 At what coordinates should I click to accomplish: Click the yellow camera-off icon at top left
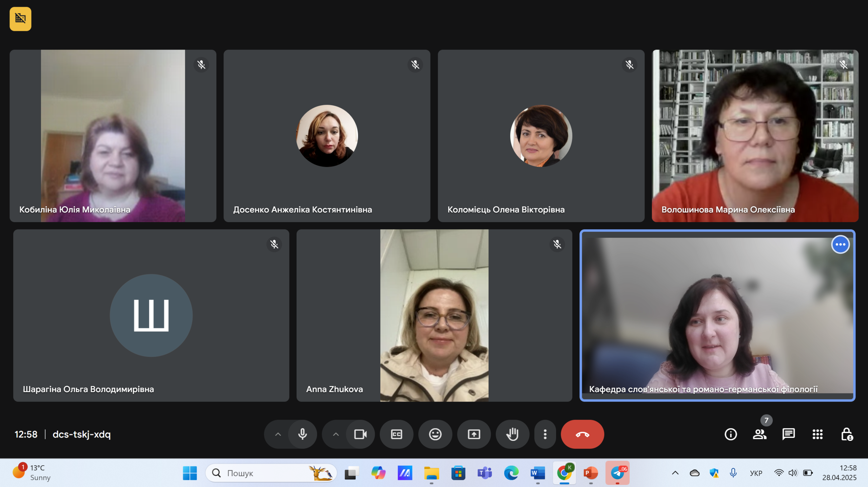[x=20, y=19]
